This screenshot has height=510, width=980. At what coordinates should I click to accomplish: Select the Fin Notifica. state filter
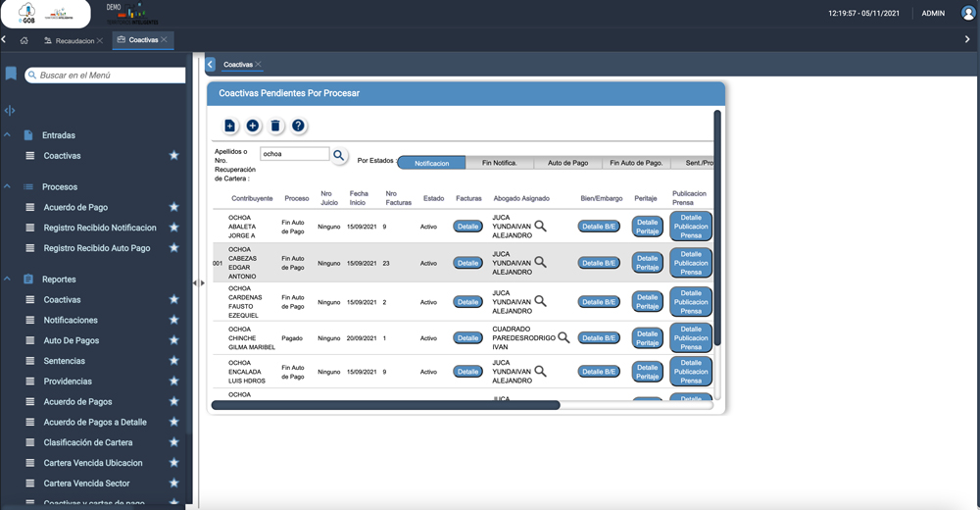(499, 163)
